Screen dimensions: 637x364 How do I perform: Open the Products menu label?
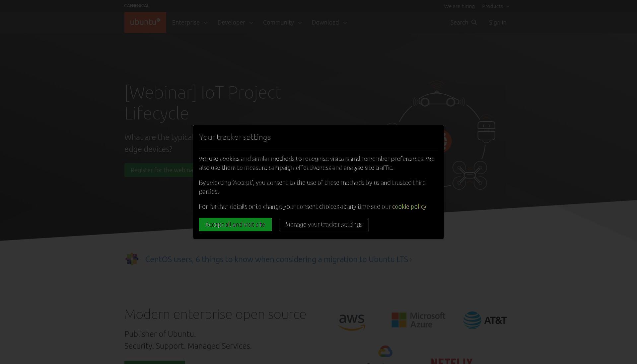[492, 6]
